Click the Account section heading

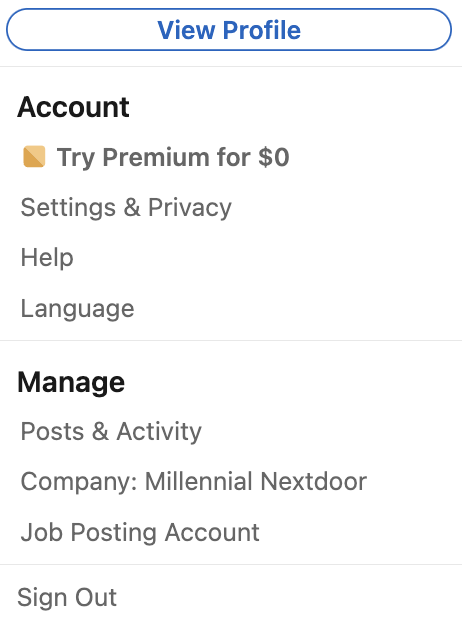pyautogui.click(x=73, y=107)
